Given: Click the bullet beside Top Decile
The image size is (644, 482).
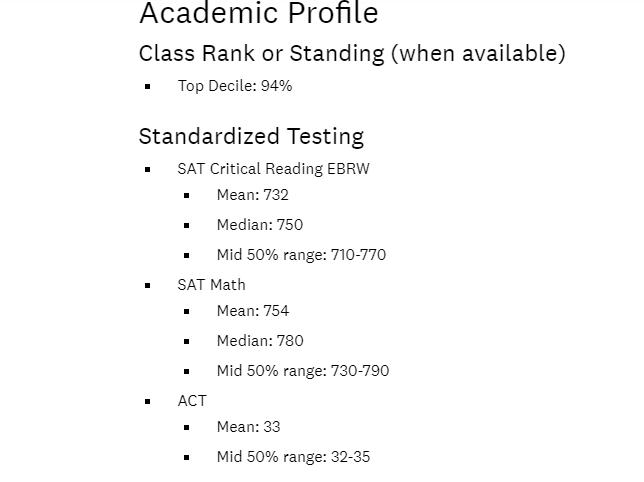Looking at the screenshot, I should point(148,86).
